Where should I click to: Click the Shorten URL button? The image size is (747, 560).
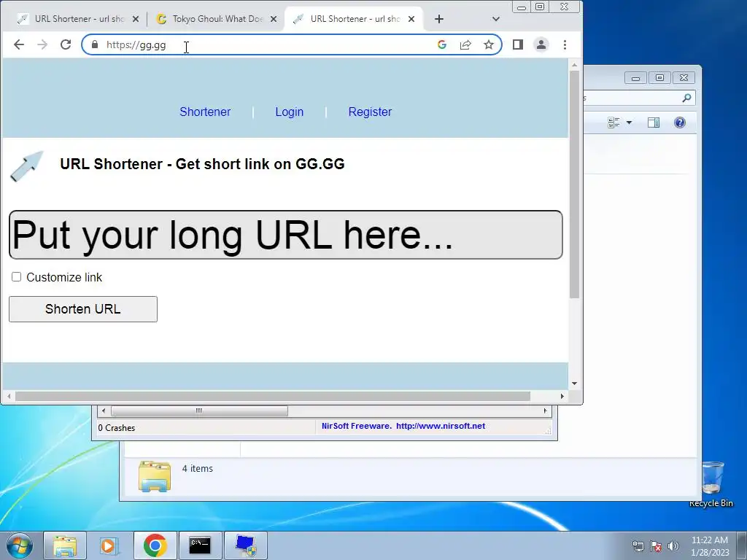(x=83, y=309)
